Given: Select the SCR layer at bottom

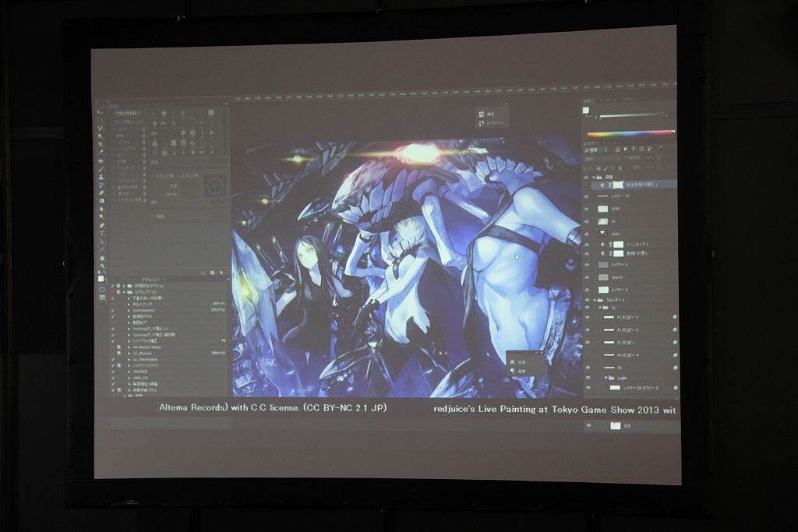Looking at the screenshot, I should point(631,426).
